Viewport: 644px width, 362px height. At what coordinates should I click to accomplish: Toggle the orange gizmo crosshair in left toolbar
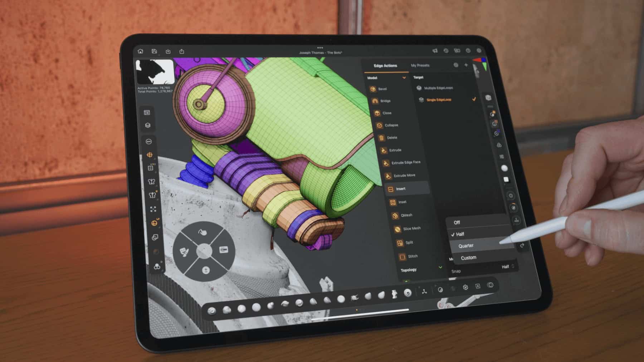coord(150,155)
